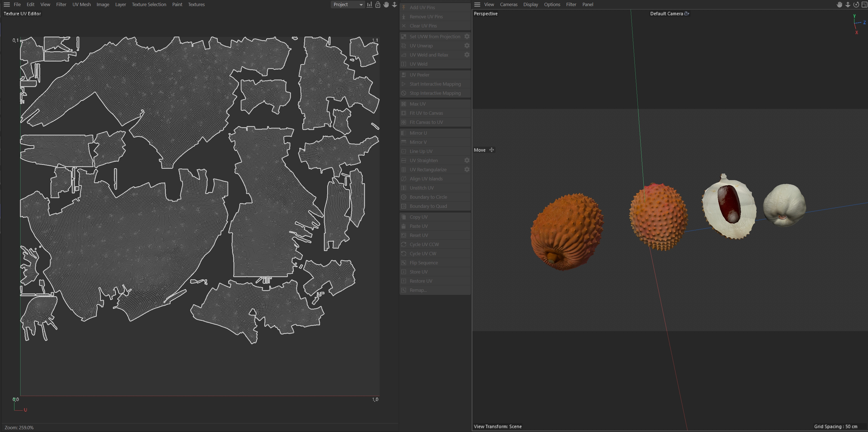Open the Texture UV Editor hamburger menu
The width and height of the screenshot is (868, 432).
6,4
